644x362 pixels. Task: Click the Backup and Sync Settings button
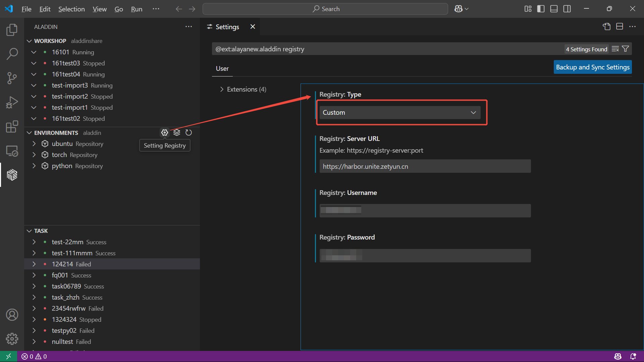[x=592, y=67]
